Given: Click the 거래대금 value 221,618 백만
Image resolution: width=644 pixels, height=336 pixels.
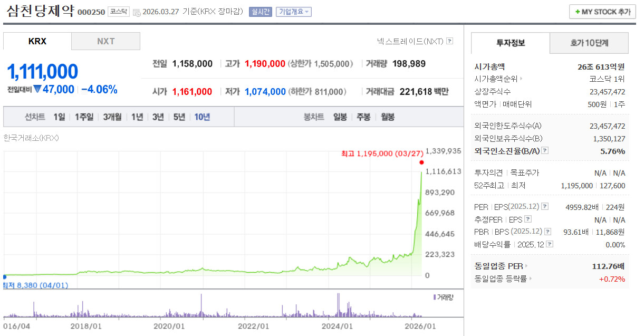Looking at the screenshot, I should 424,92.
